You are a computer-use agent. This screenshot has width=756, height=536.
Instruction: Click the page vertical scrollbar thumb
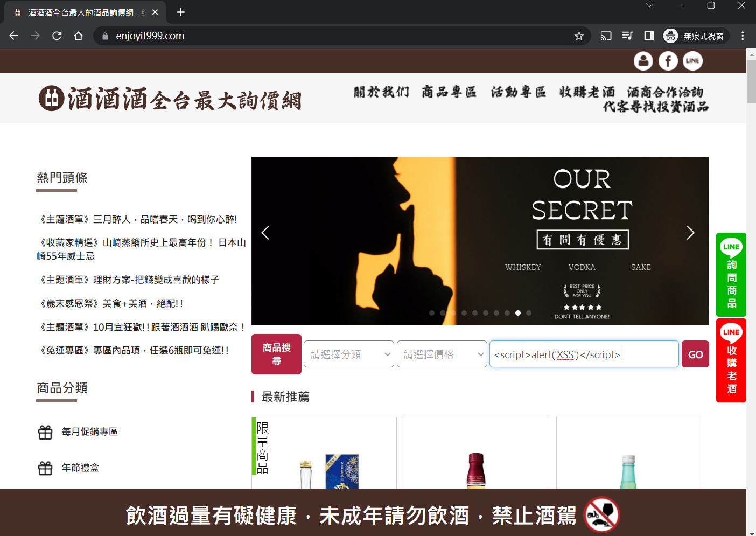pyautogui.click(x=751, y=81)
